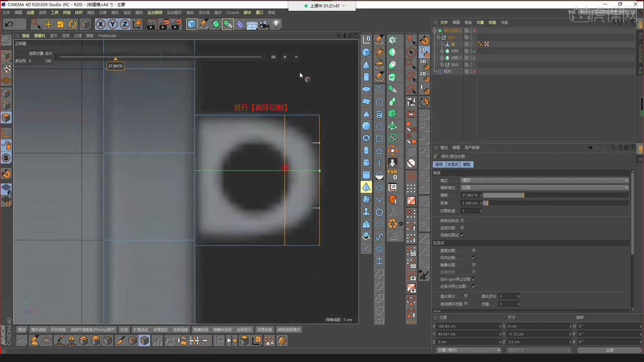Click the PSR 0 reset icon
The image size is (644, 362).
click(392, 175)
